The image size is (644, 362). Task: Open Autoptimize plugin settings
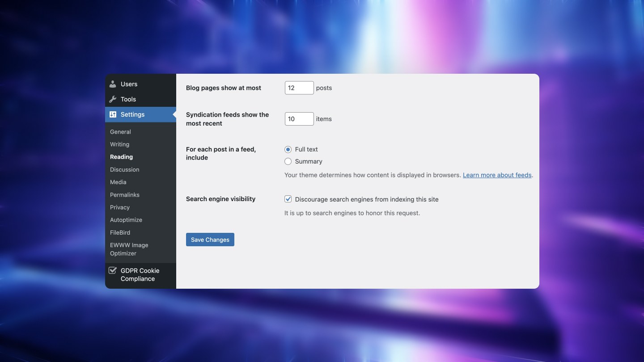126,220
